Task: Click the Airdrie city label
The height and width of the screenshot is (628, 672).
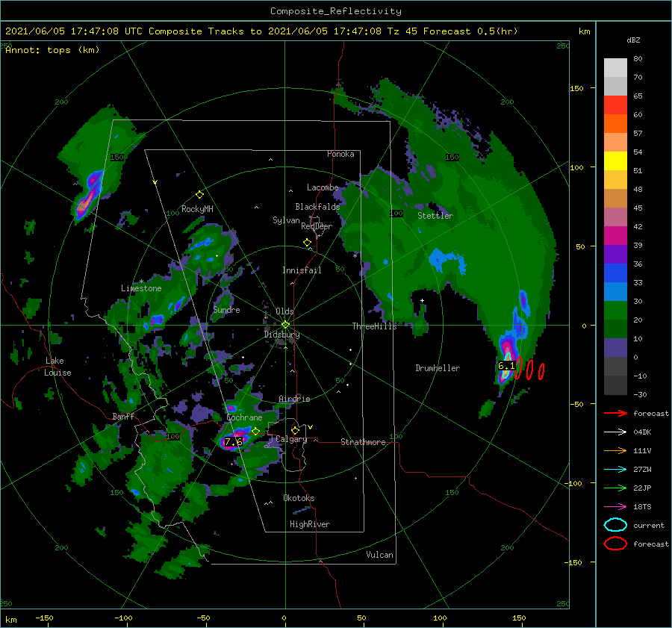Action: point(294,399)
